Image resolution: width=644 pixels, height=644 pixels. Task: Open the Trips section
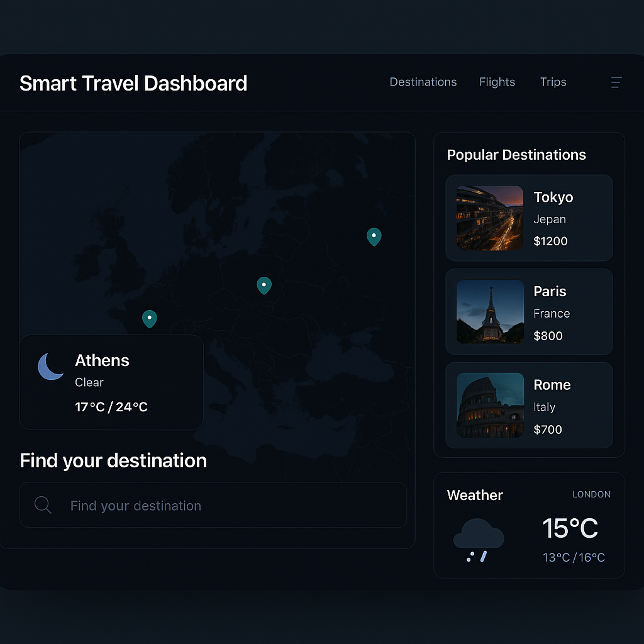[553, 82]
